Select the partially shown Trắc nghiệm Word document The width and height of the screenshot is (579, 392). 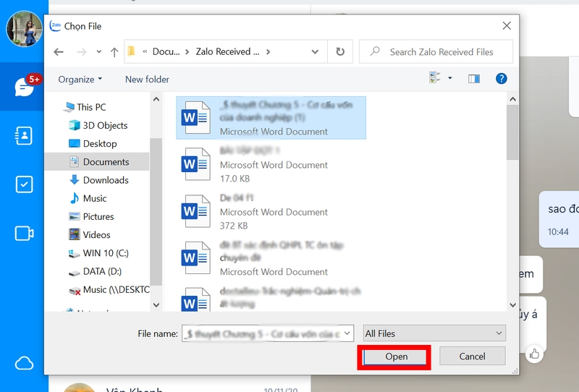(271, 297)
